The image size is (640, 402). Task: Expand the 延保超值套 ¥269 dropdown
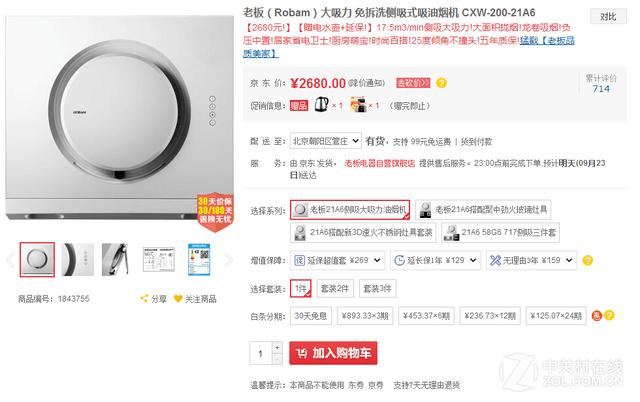pos(338,260)
